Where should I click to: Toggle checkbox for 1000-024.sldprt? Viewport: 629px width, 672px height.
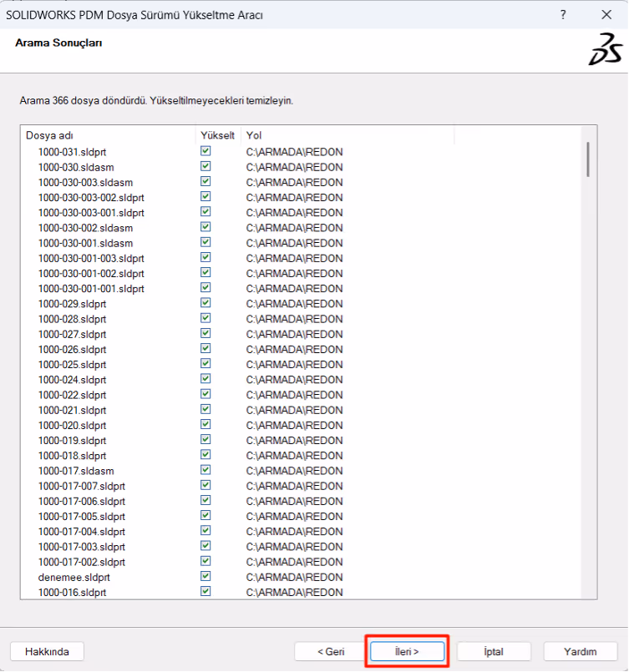click(x=205, y=379)
